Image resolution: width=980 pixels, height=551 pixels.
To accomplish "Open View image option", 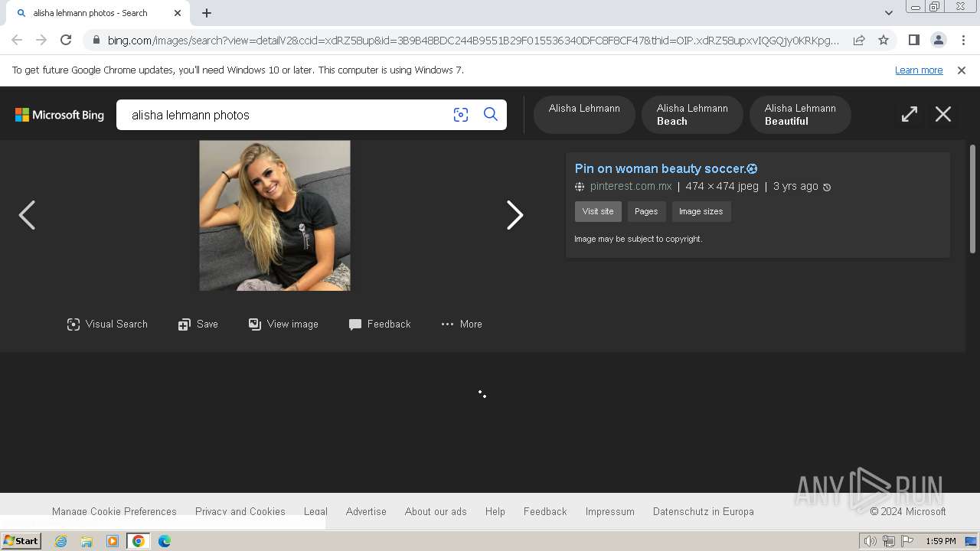I will (283, 324).
